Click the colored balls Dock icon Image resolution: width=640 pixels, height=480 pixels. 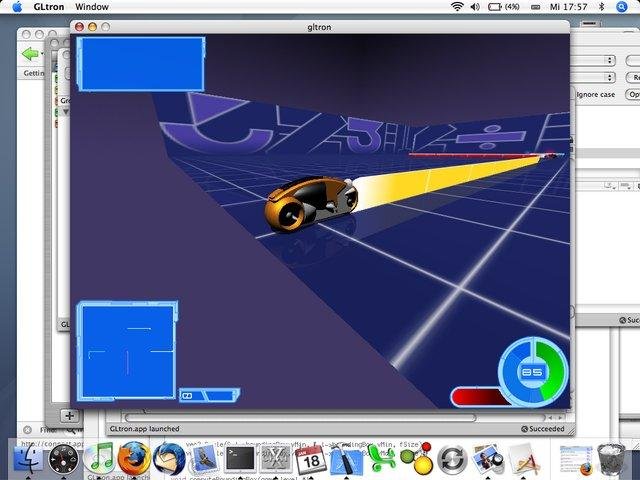pyautogui.click(x=417, y=458)
